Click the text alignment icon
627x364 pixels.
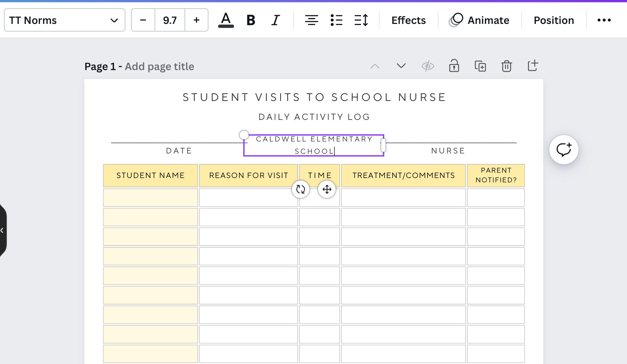point(312,20)
